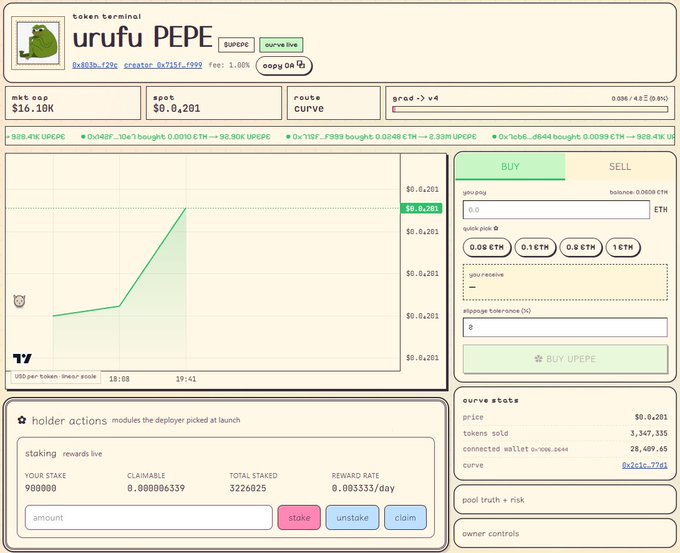This screenshot has height=553, width=680.
Task: Focus the you pay ETH input
Action: 556,210
